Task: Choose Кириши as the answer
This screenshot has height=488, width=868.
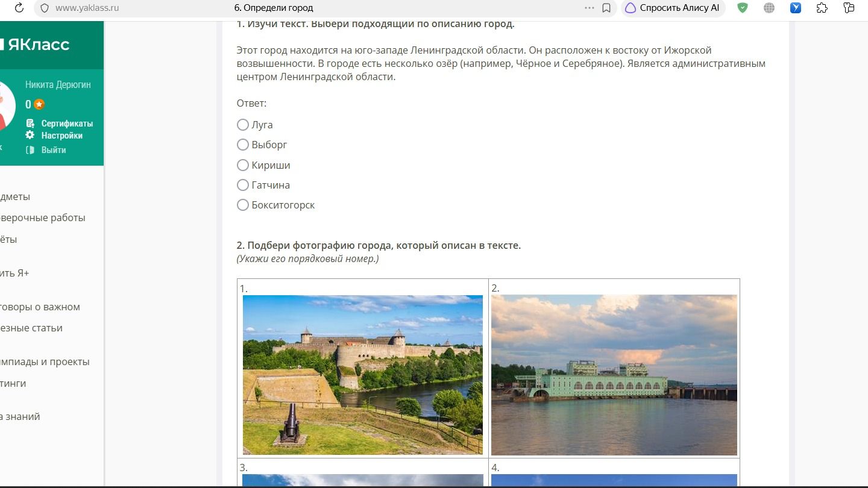Action: 243,165
